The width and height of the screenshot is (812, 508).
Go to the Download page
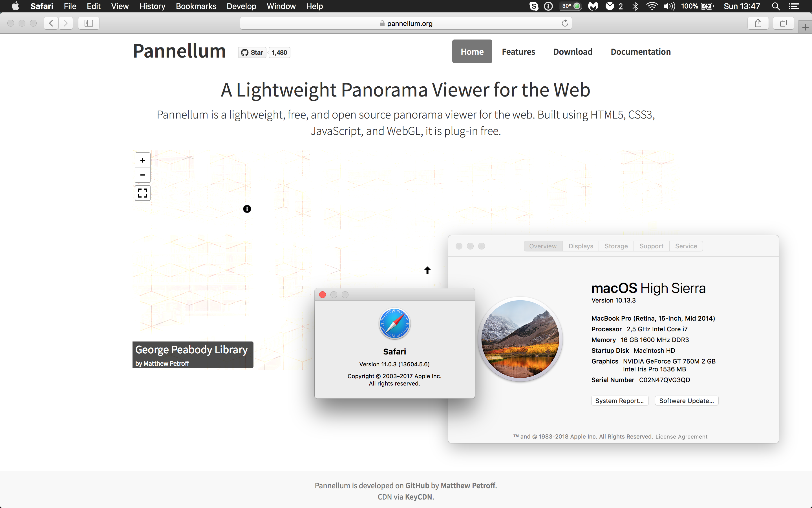click(x=573, y=51)
